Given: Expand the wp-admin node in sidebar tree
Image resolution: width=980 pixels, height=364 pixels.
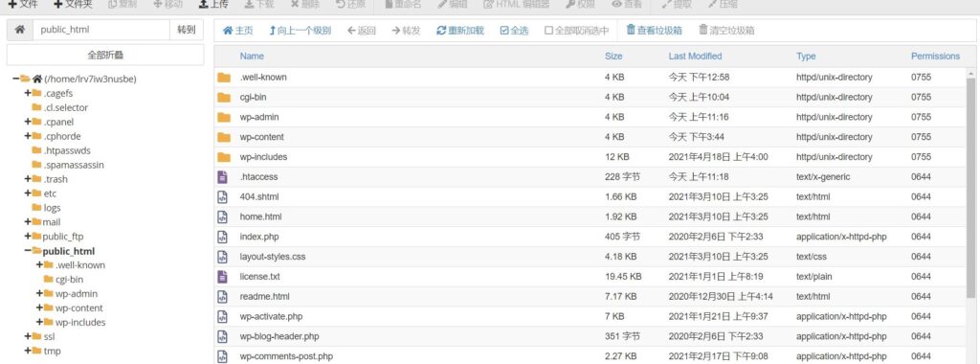Looking at the screenshot, I should [x=39, y=293].
